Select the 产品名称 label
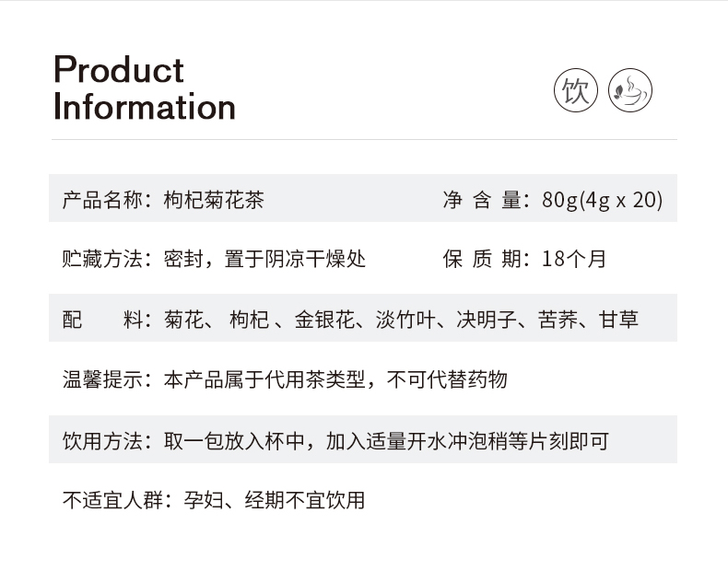Image resolution: width=728 pixels, height=571 pixels. pyautogui.click(x=106, y=199)
